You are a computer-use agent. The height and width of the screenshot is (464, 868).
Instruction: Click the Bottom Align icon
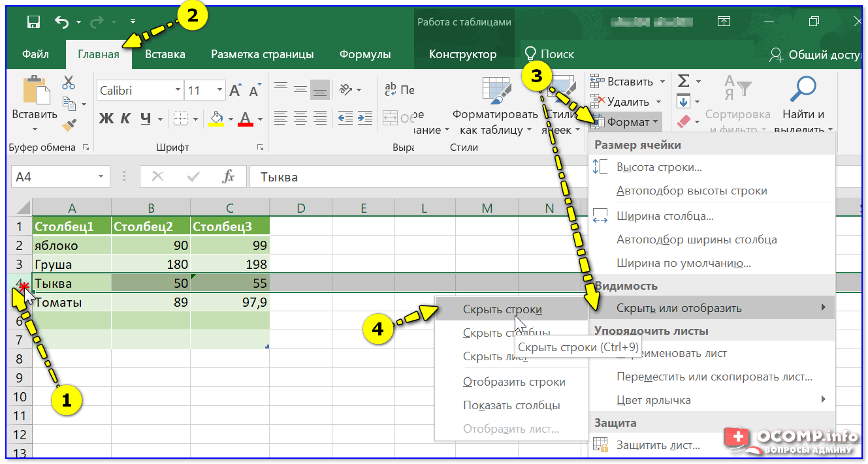point(320,89)
